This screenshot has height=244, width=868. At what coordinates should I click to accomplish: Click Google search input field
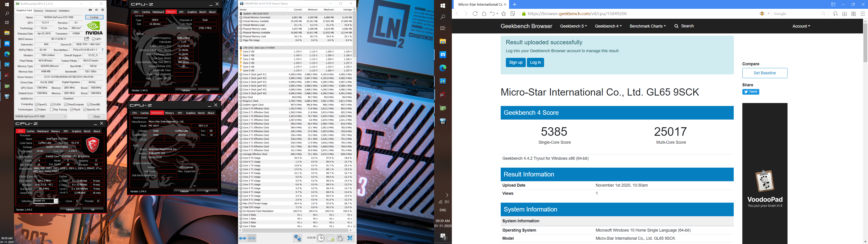point(797,14)
